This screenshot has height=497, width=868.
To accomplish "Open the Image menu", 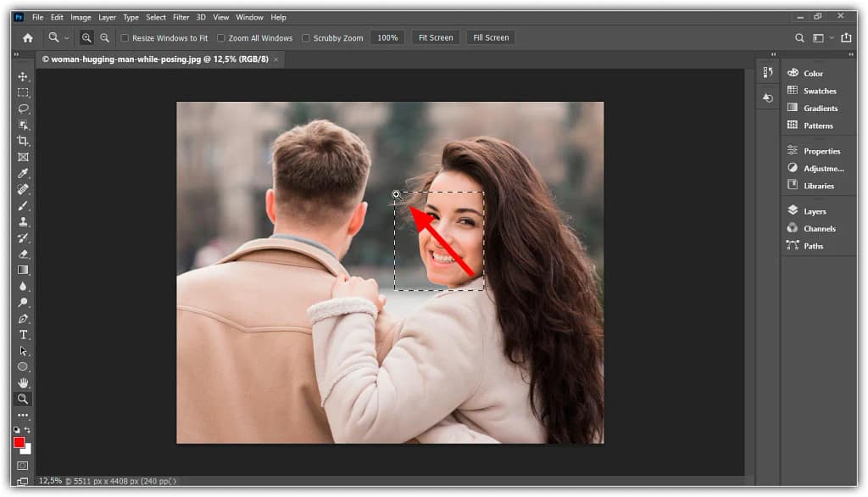I will 81,17.
